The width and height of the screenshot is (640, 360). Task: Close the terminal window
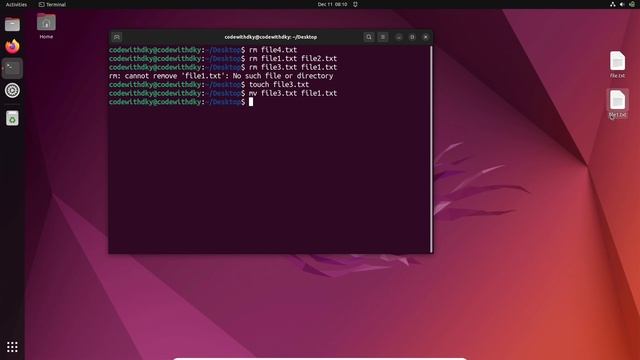click(x=426, y=37)
